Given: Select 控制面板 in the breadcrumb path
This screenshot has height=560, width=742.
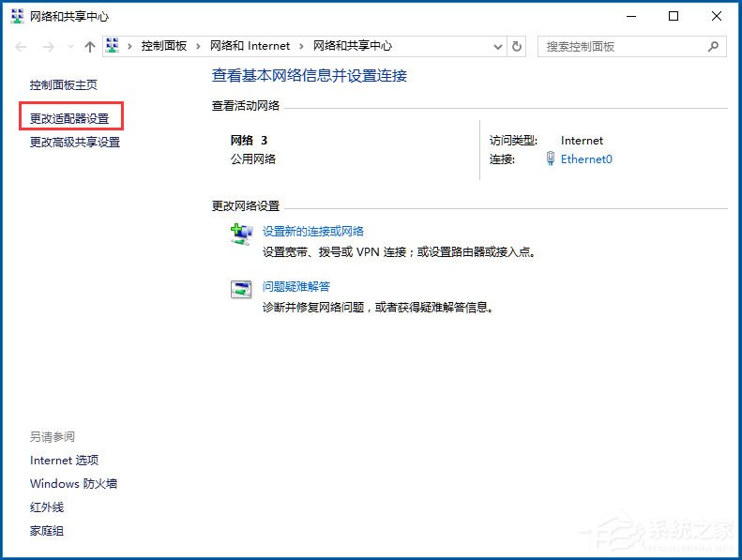Looking at the screenshot, I should pos(163,46).
